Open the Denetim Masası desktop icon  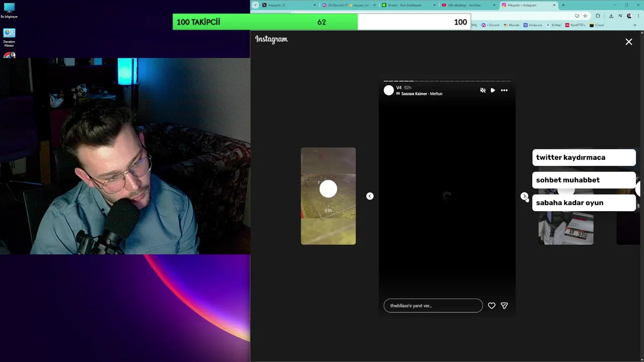[9, 38]
